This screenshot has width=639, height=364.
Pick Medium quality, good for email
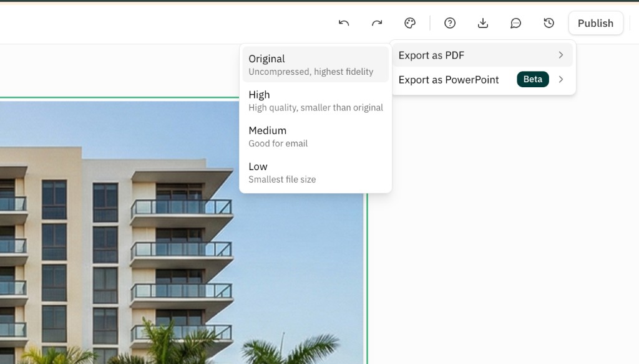(x=278, y=136)
